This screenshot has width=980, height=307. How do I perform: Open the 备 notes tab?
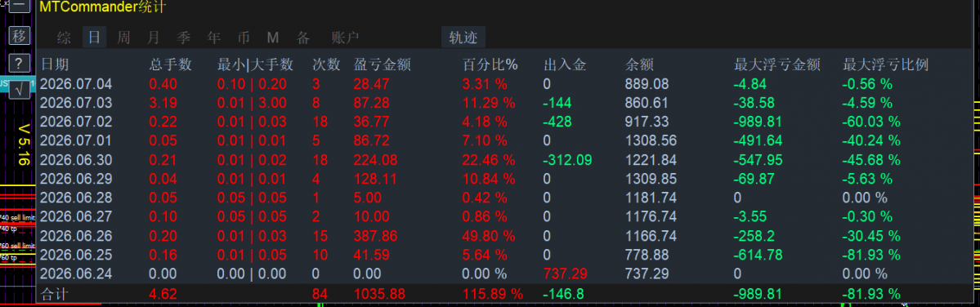(303, 38)
